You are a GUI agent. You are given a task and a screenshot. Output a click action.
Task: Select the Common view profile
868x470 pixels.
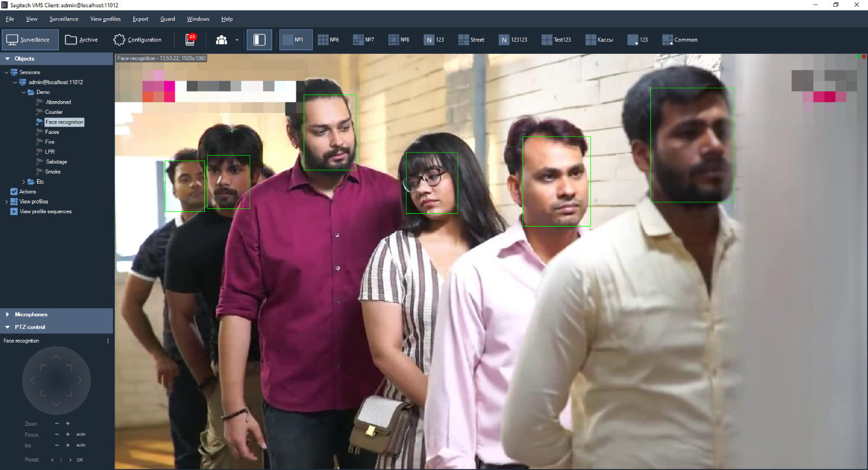[679, 40]
